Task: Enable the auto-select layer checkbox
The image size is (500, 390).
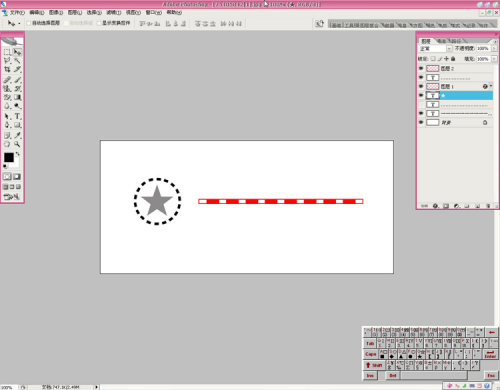Action: 29,23
